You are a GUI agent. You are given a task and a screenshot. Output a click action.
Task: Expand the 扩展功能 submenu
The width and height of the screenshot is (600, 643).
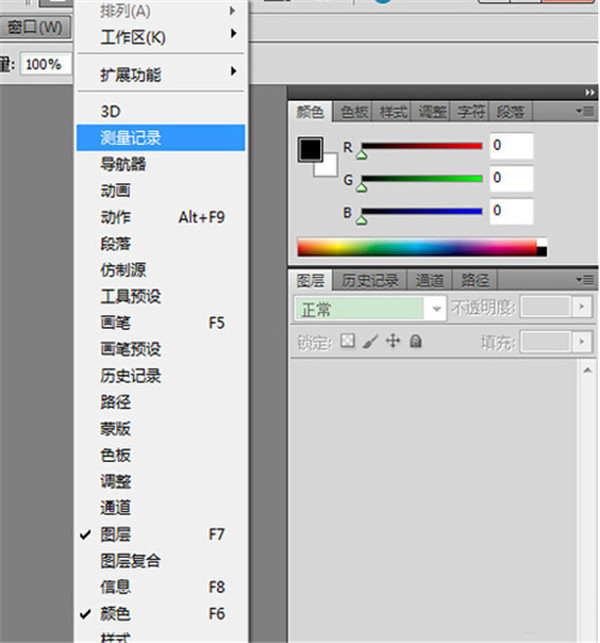[x=161, y=74]
